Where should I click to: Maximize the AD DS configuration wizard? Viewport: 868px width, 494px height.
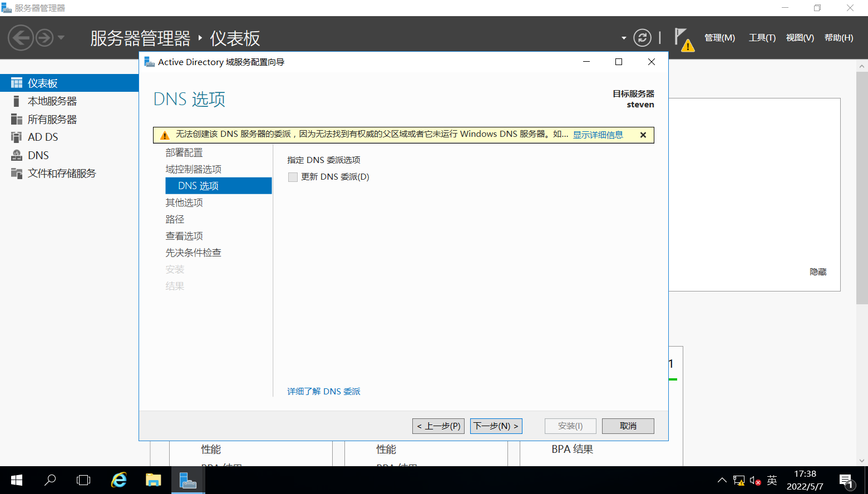619,62
